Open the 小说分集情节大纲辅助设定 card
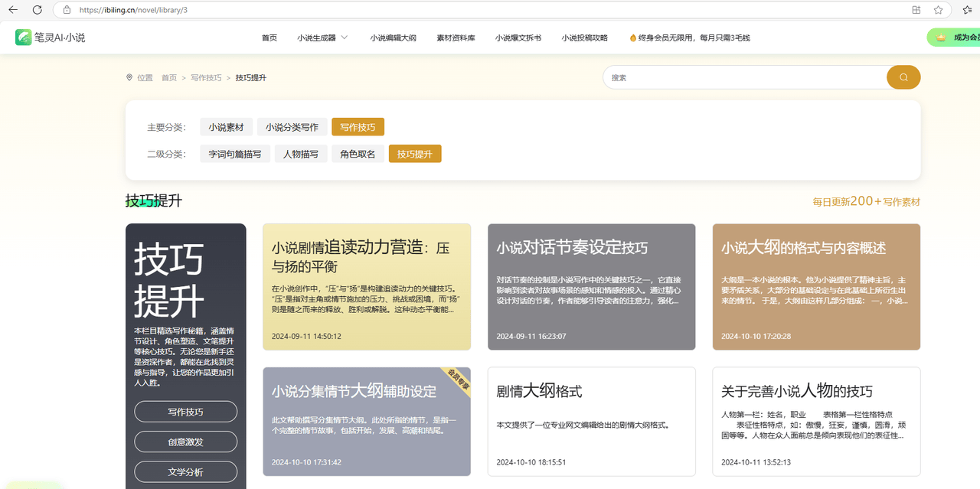This screenshot has height=489, width=980. [x=367, y=421]
